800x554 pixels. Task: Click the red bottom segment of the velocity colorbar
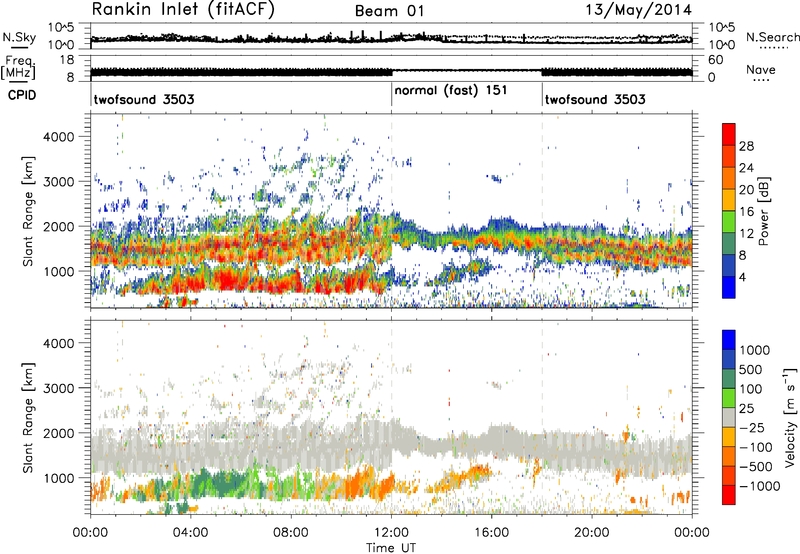click(x=729, y=495)
